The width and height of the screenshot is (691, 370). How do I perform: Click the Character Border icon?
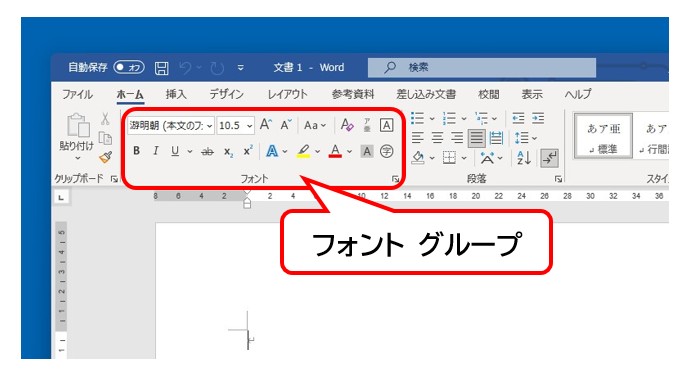(386, 126)
